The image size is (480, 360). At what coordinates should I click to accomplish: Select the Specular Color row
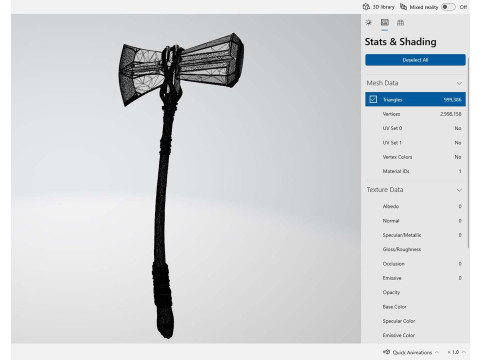coord(415,321)
